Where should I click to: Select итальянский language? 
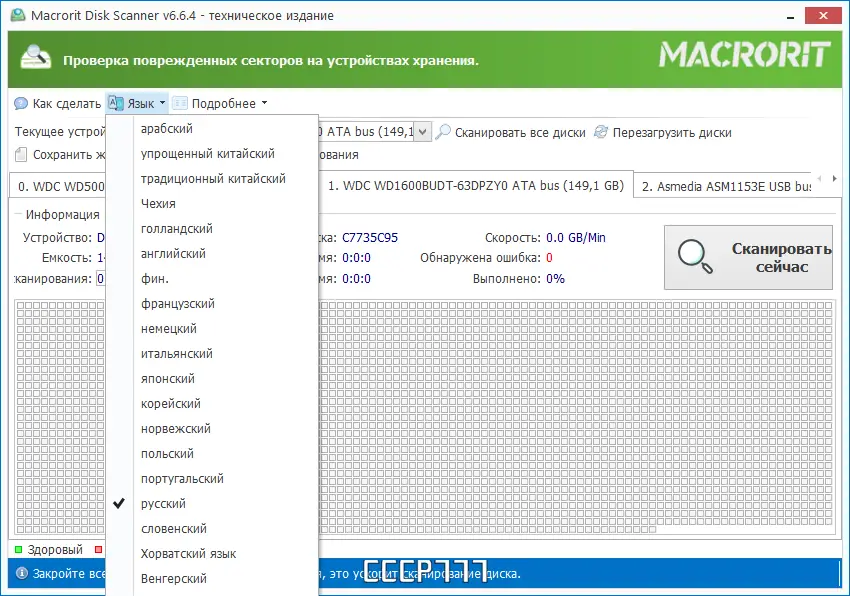coord(212,354)
